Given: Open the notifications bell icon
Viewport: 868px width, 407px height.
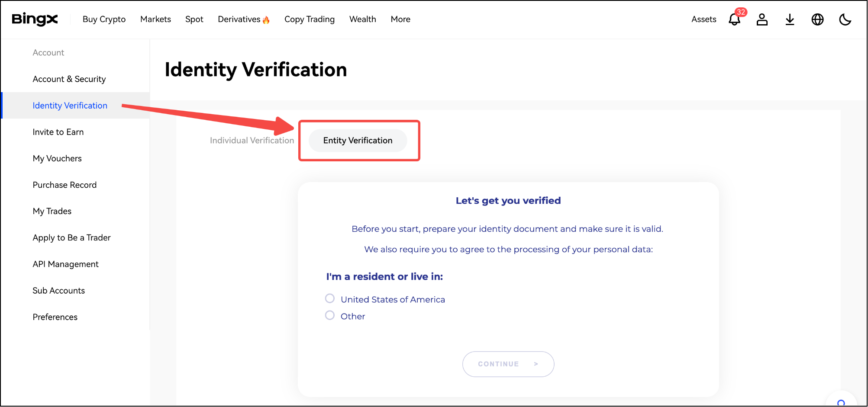Looking at the screenshot, I should pos(734,19).
